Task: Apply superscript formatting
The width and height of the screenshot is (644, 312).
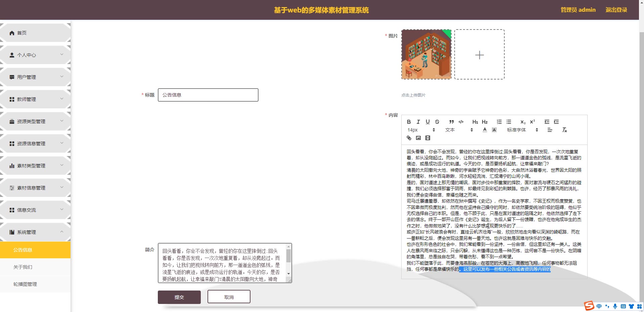Action: pyautogui.click(x=532, y=122)
